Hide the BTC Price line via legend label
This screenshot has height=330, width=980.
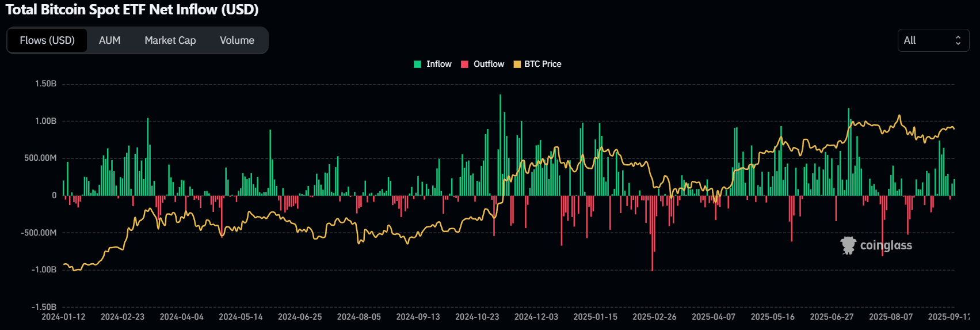(x=543, y=64)
